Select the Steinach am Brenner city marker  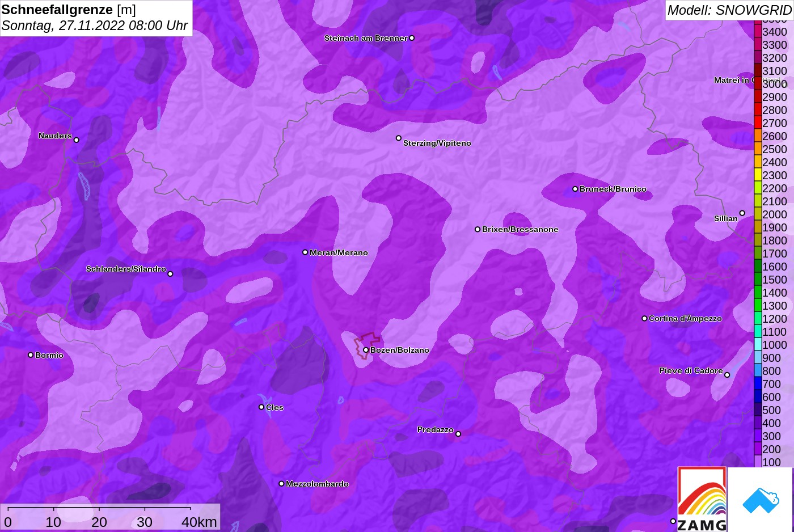tap(412, 38)
